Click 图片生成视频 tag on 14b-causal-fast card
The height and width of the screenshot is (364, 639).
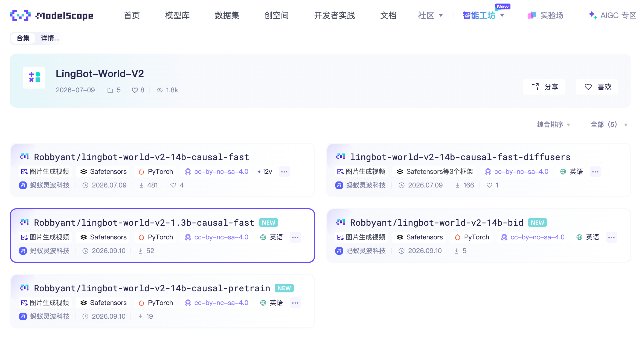pos(45,172)
